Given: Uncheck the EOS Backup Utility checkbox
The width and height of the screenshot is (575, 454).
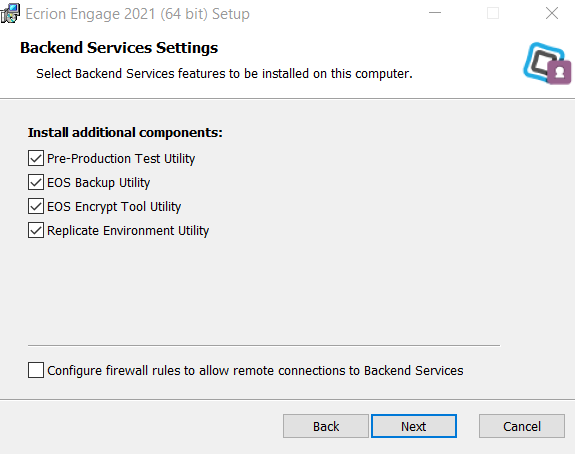Looking at the screenshot, I should tap(36, 182).
